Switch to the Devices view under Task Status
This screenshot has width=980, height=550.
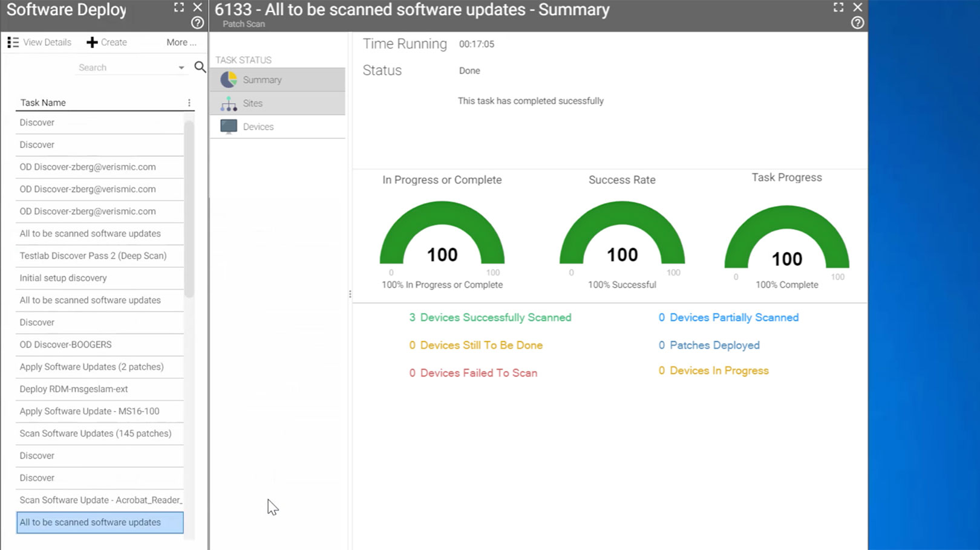258,126
